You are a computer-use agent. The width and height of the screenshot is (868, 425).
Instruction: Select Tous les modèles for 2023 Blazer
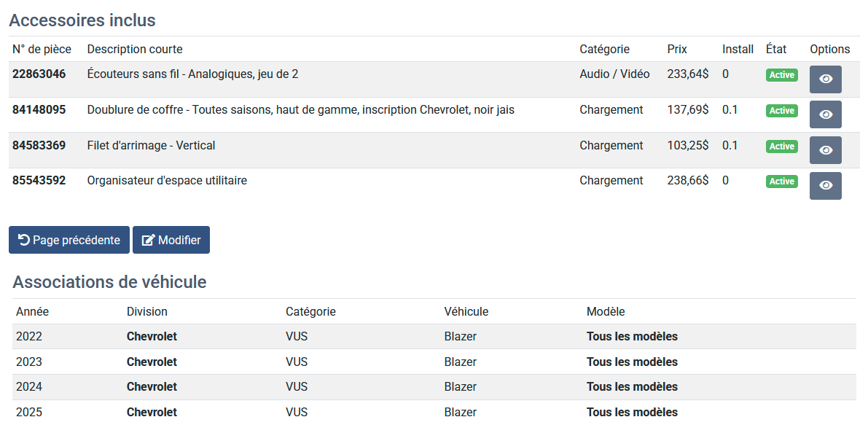(632, 362)
